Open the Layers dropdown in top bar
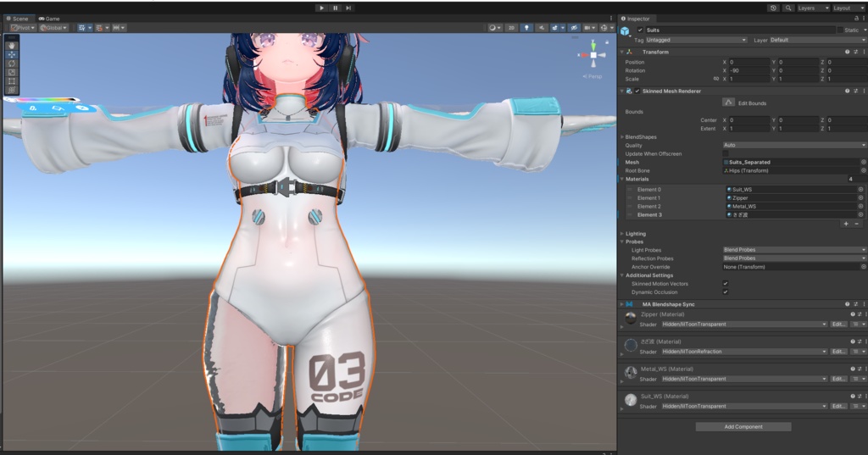 [x=813, y=8]
